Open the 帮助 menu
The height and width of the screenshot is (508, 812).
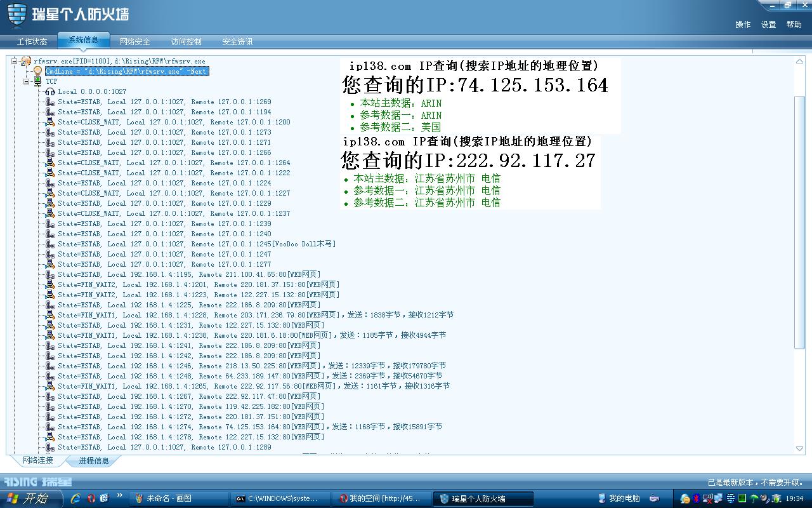point(794,24)
